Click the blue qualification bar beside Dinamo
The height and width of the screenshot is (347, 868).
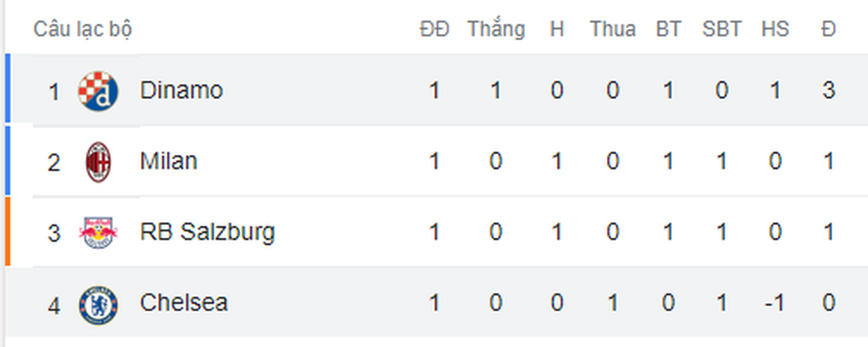8,88
